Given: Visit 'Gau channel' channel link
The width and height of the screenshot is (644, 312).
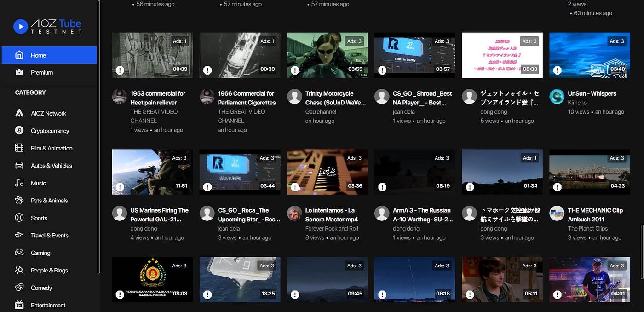Looking at the screenshot, I should coord(321,112).
